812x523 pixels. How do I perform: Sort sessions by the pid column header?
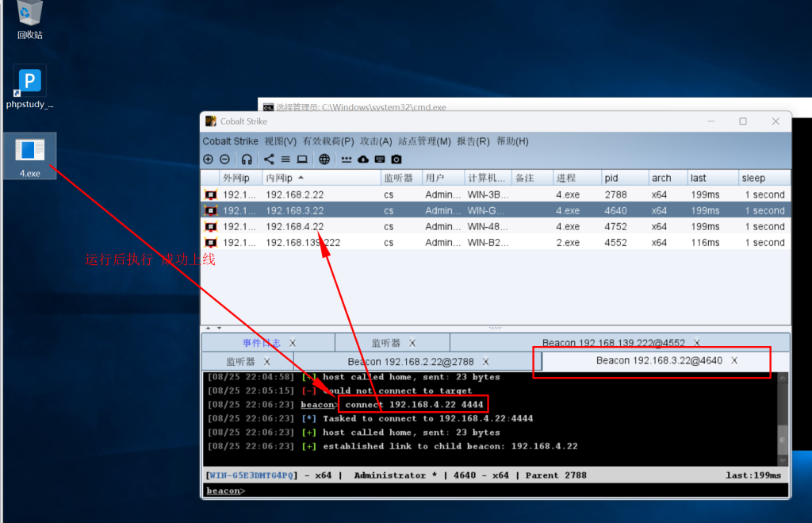pos(625,179)
